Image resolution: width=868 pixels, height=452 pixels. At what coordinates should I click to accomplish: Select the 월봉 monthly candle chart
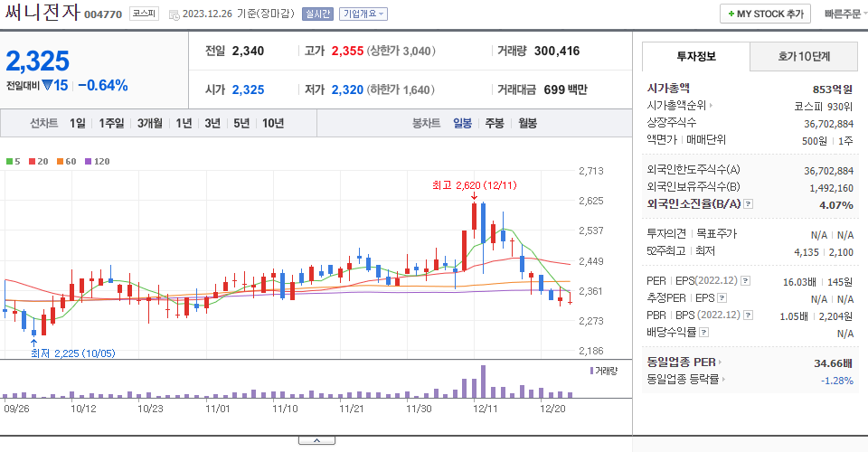point(527,123)
